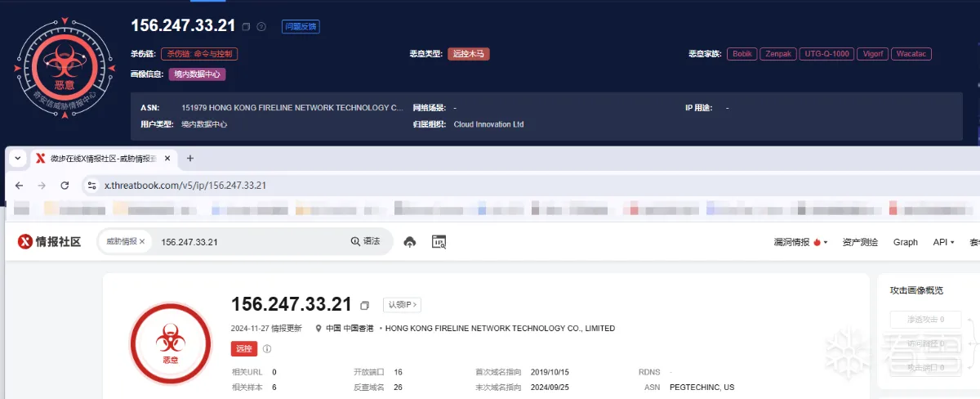Open 资产测绘 menu item

pos(860,242)
